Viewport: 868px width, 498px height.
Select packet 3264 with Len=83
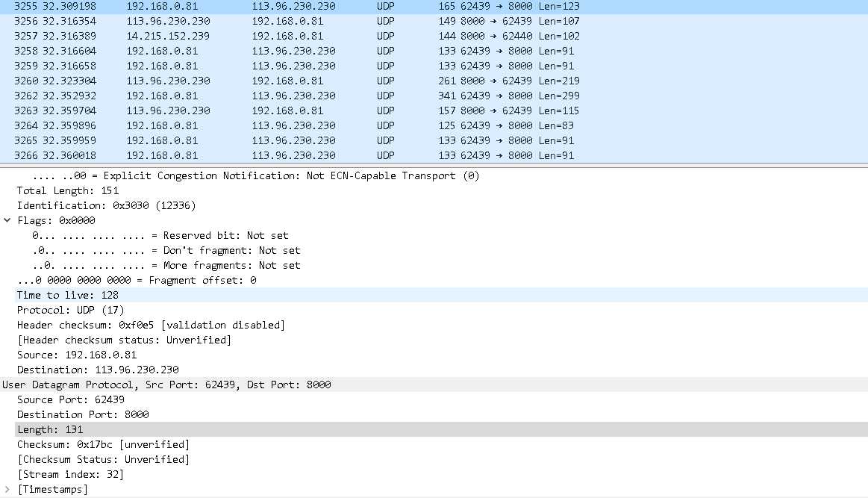[434, 125]
